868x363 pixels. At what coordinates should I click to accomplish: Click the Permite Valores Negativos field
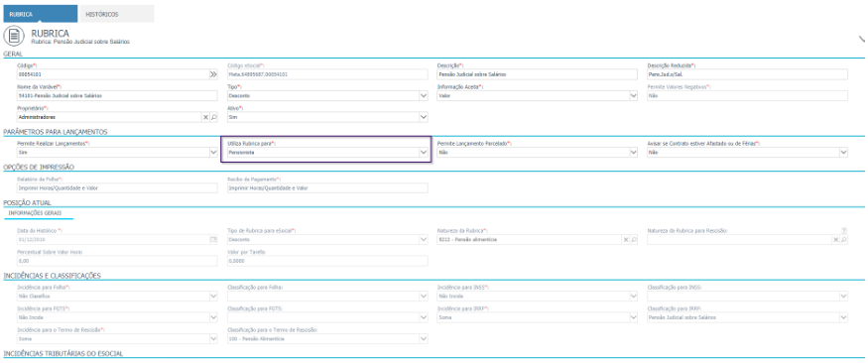click(x=747, y=96)
